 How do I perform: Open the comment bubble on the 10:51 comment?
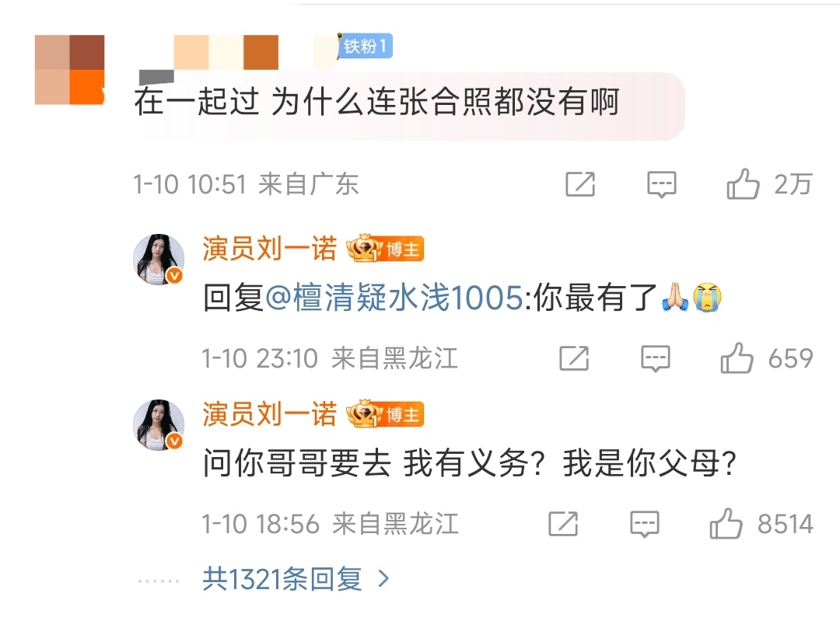click(662, 184)
